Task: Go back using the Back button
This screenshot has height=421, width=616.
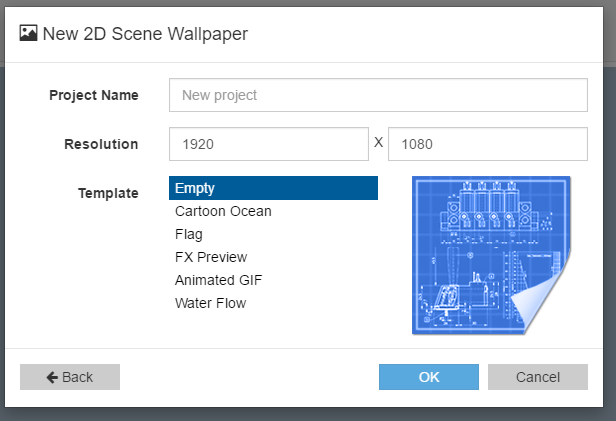Action: point(70,377)
